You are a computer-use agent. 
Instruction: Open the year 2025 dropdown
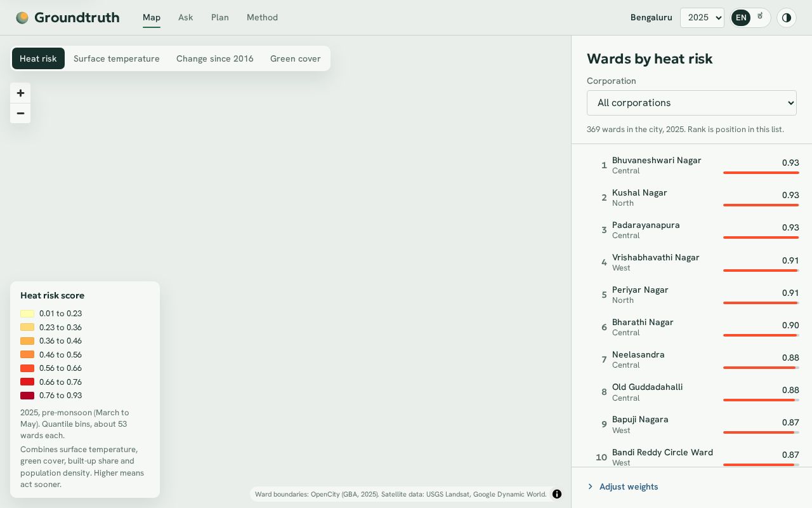702,18
